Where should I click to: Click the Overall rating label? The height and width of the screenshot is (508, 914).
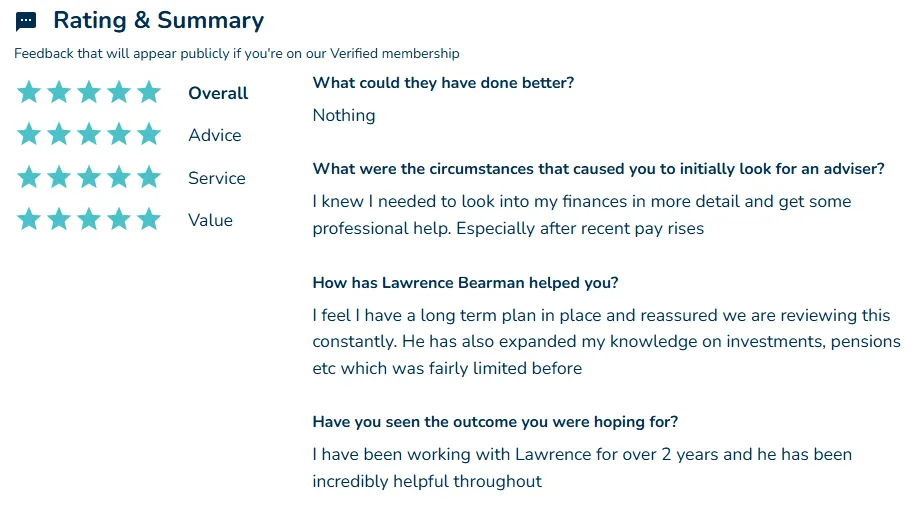click(218, 93)
